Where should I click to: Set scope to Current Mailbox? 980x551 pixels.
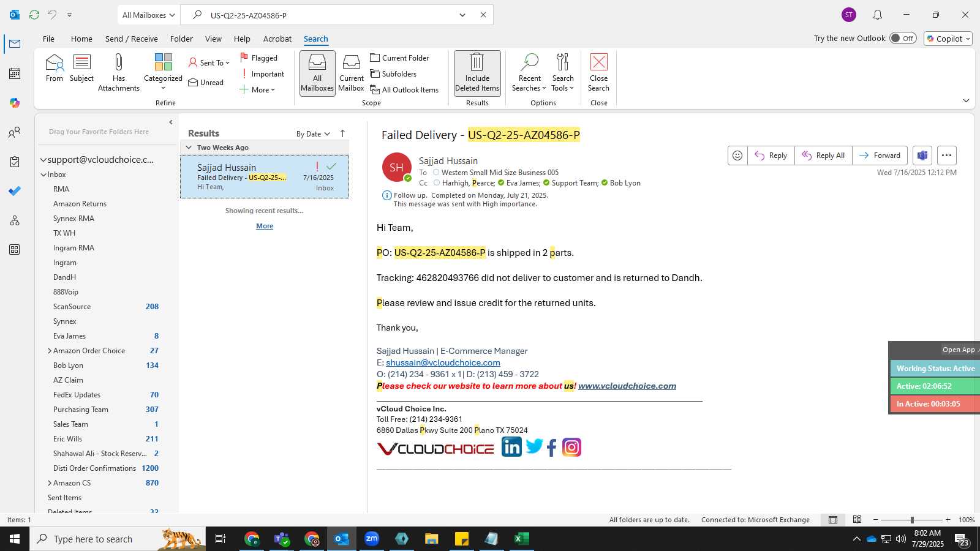click(x=351, y=72)
